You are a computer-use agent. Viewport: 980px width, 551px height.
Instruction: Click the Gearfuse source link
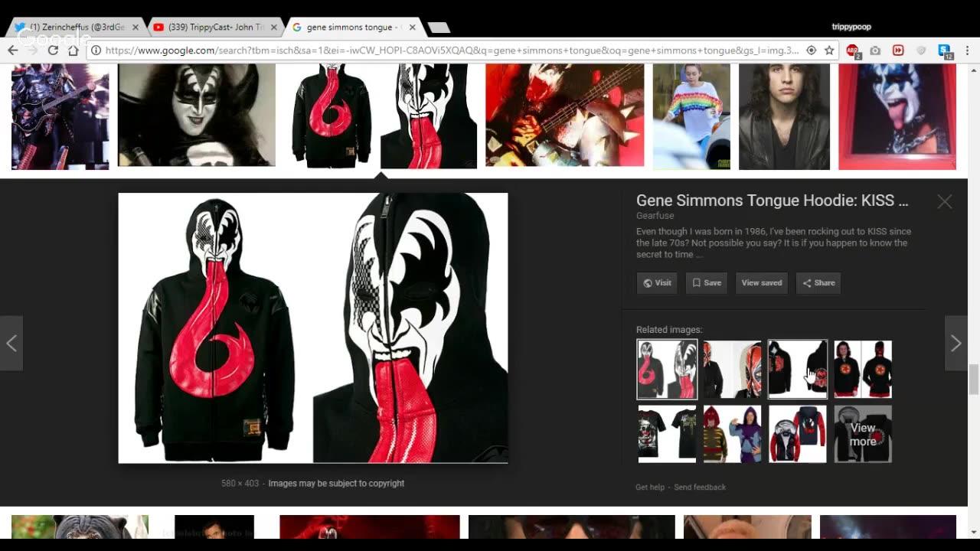(x=655, y=216)
